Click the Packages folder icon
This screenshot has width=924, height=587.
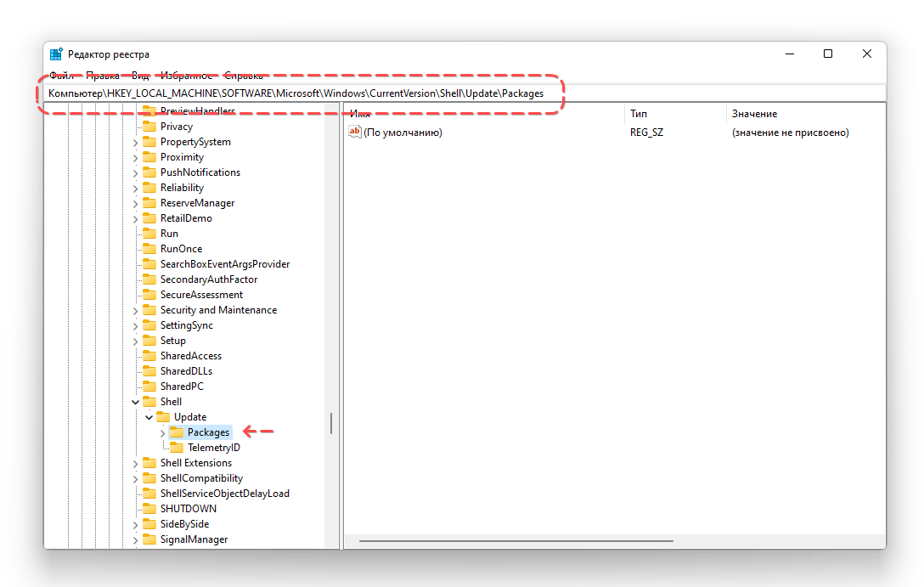(x=177, y=432)
